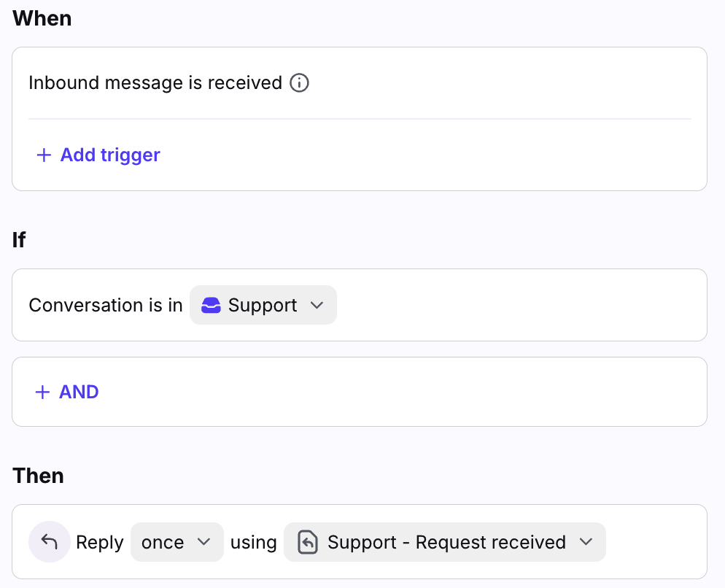Open the 'once' reply frequency dropdown
This screenshot has width=725, height=588.
coord(177,542)
